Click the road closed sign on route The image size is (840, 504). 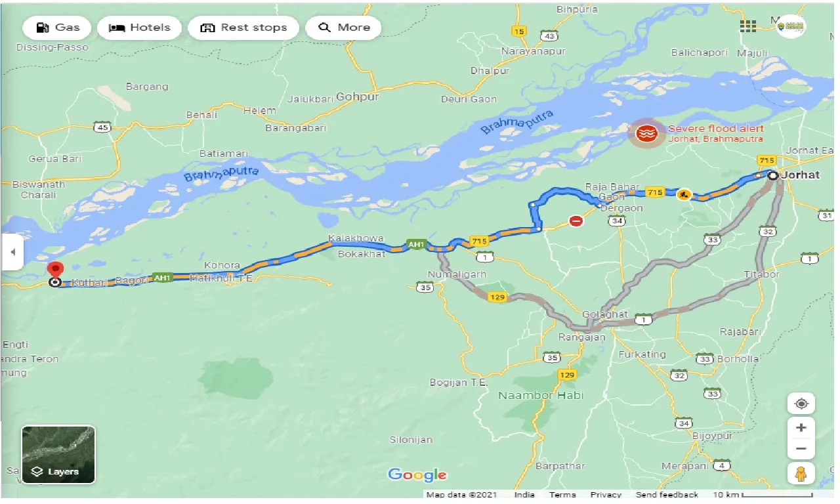coord(576,221)
